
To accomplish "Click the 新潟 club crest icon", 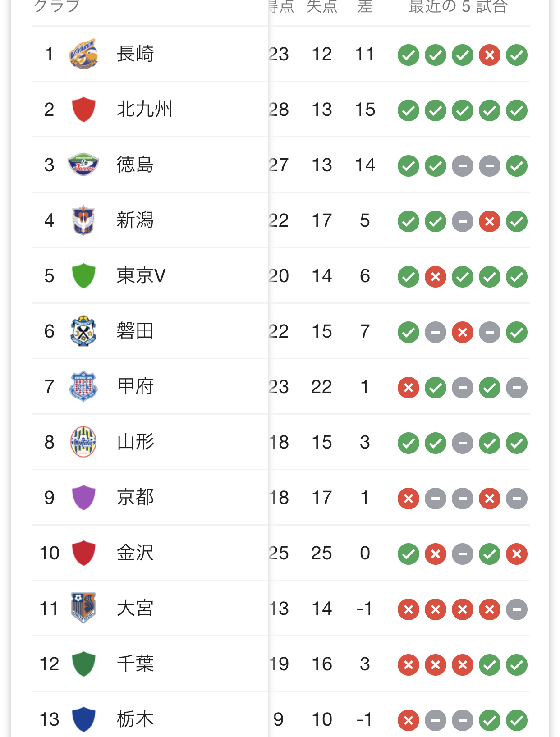I will 83,220.
